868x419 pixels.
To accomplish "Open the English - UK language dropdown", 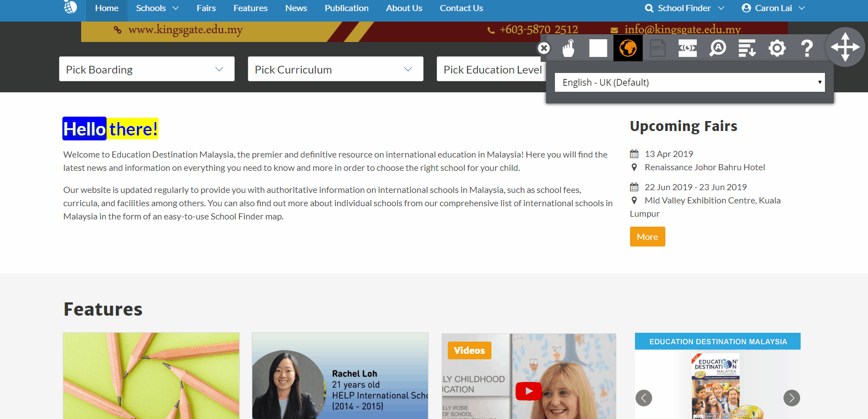I will click(689, 82).
